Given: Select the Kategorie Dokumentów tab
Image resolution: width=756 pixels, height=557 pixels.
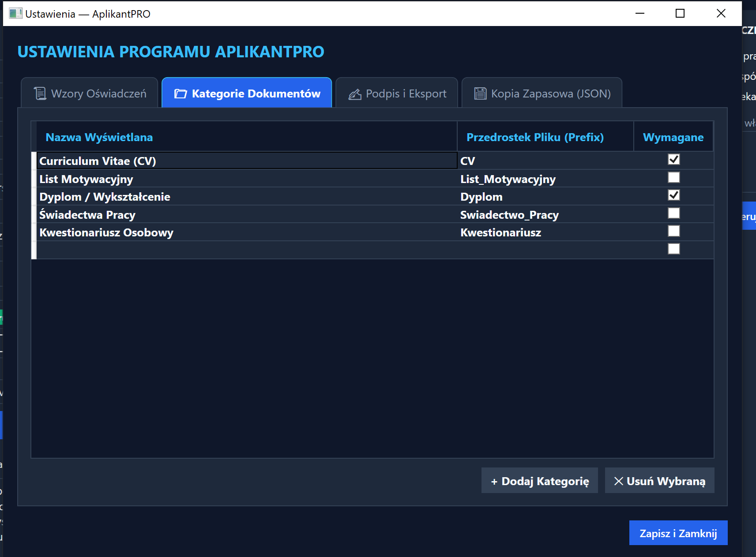Looking at the screenshot, I should [x=247, y=93].
